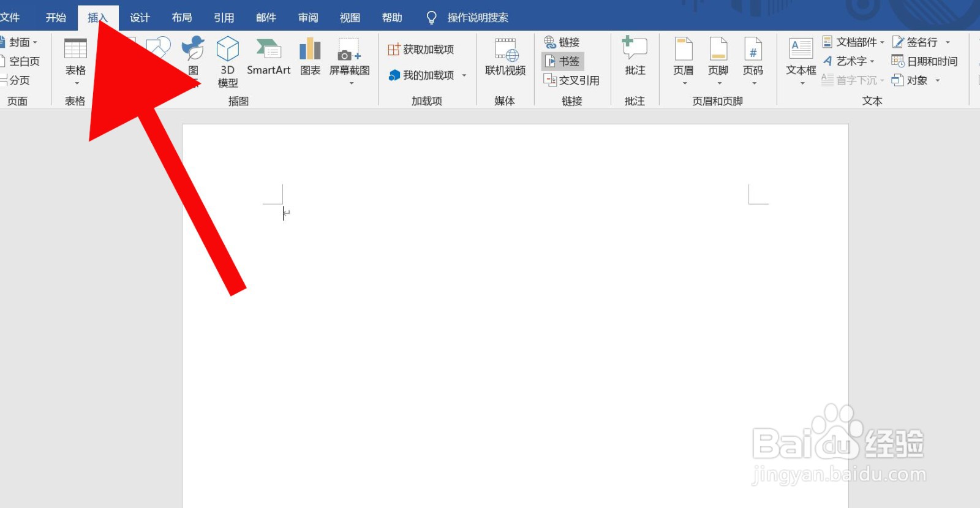Click in the blank document page

515,316
